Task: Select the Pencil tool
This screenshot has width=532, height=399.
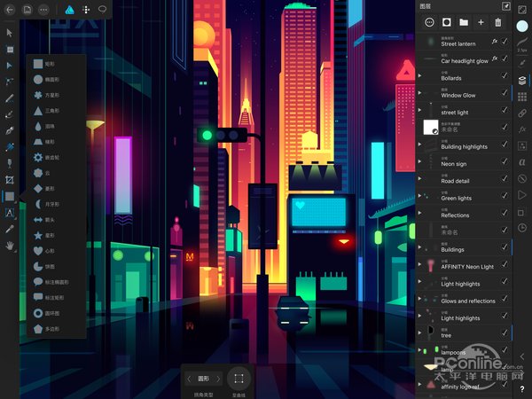Action: [x=10, y=98]
